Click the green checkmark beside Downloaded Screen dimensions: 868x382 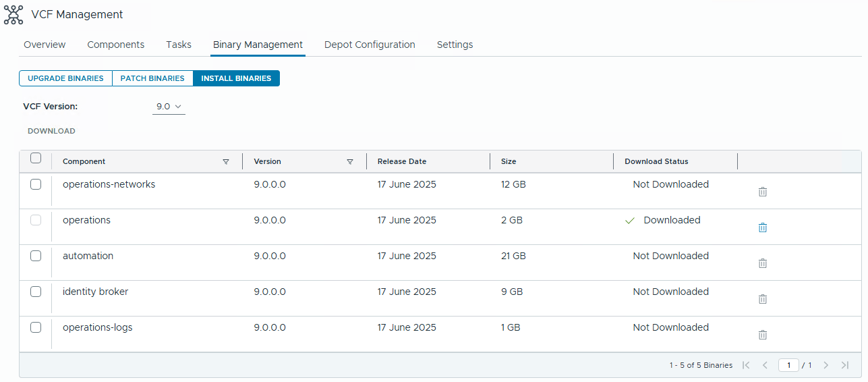click(x=630, y=221)
